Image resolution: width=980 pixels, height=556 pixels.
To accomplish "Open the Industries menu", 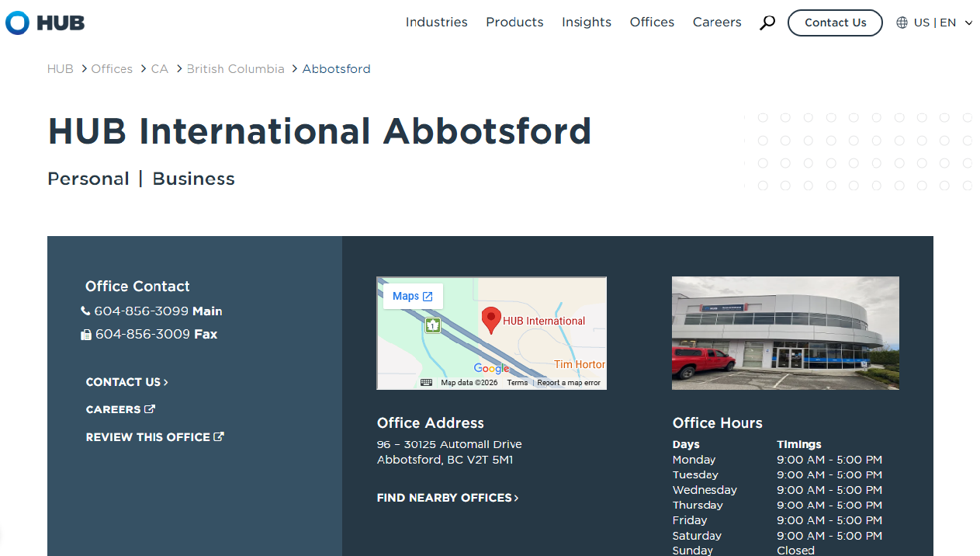I will tap(436, 23).
